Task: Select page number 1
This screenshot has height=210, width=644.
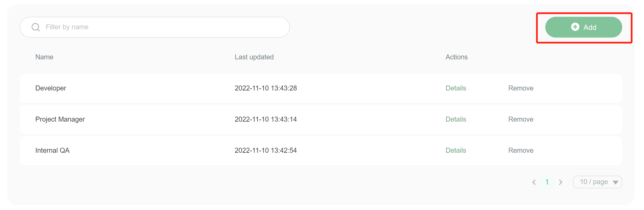Action: (x=547, y=182)
